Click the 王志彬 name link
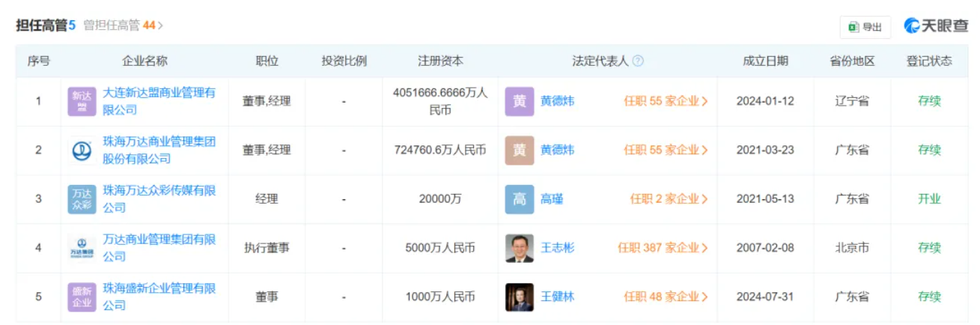 click(x=558, y=248)
